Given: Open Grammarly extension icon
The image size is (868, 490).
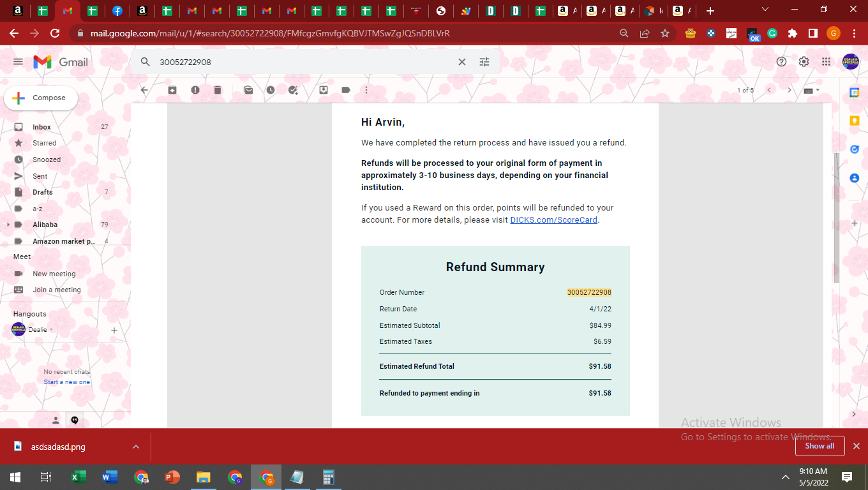Looking at the screenshot, I should click(x=772, y=33).
